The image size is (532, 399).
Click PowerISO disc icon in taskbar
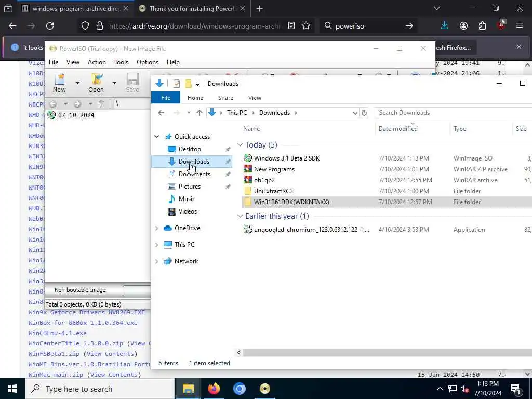point(265,389)
